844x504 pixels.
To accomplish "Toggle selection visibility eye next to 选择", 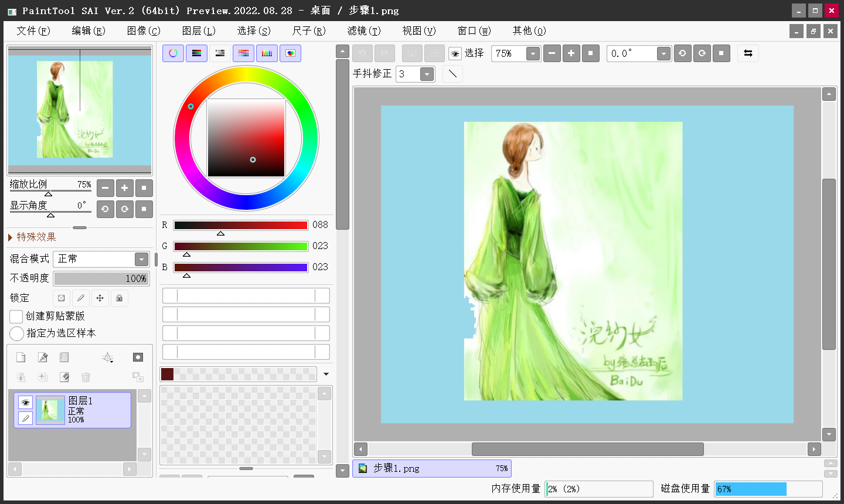I will click(x=455, y=54).
